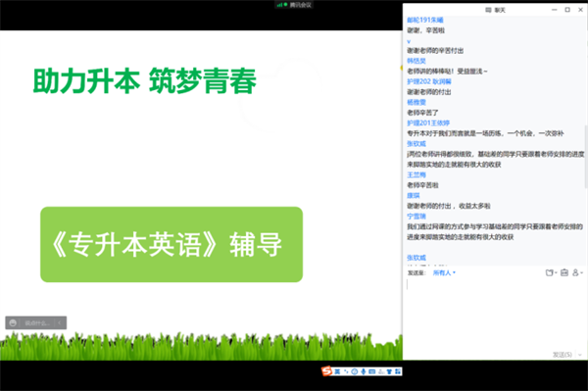
Task: Expand the send options arrow beside 发送
Action: point(580,355)
